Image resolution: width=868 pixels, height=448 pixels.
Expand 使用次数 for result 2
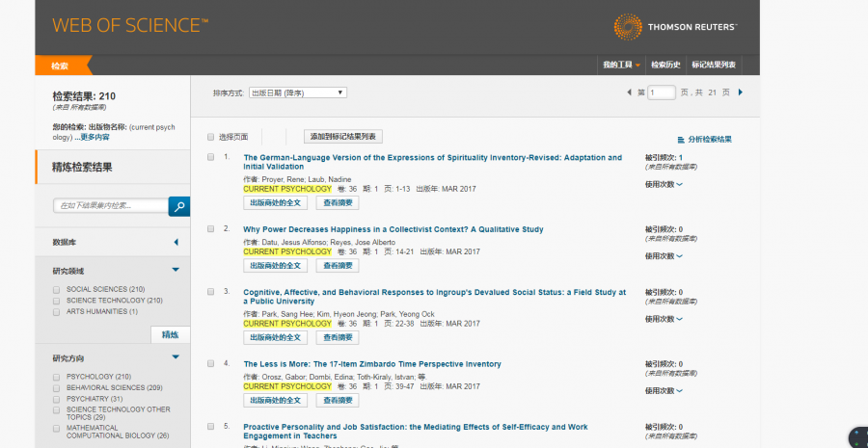point(664,256)
